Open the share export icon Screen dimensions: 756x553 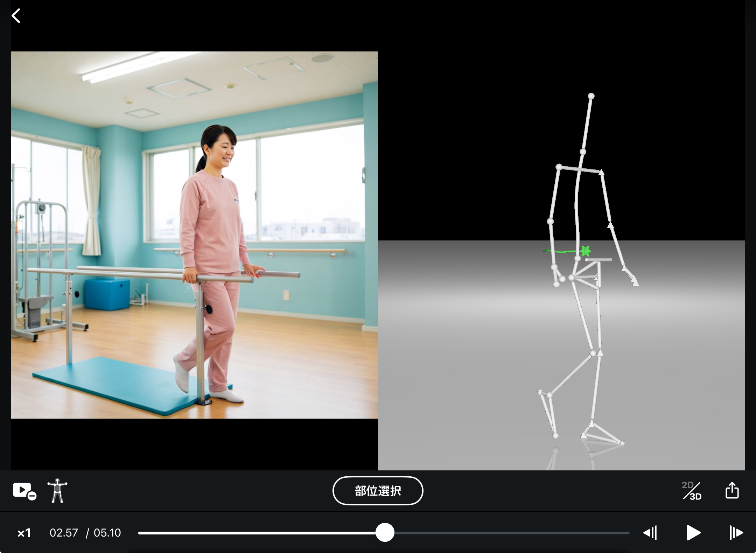pos(732,490)
